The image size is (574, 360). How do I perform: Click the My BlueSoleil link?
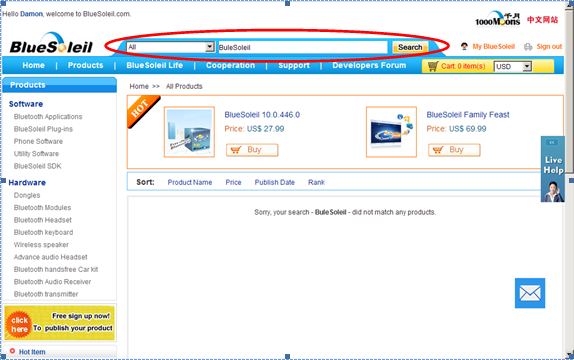click(x=493, y=47)
